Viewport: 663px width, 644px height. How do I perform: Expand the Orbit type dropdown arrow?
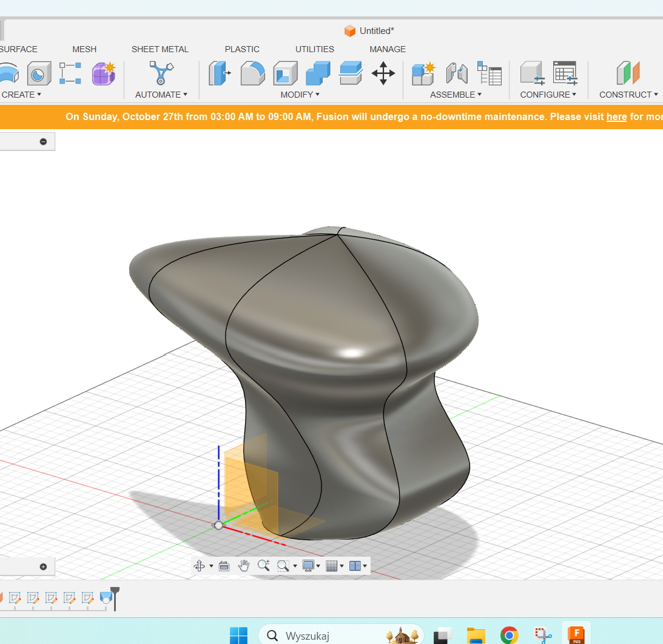(211, 566)
